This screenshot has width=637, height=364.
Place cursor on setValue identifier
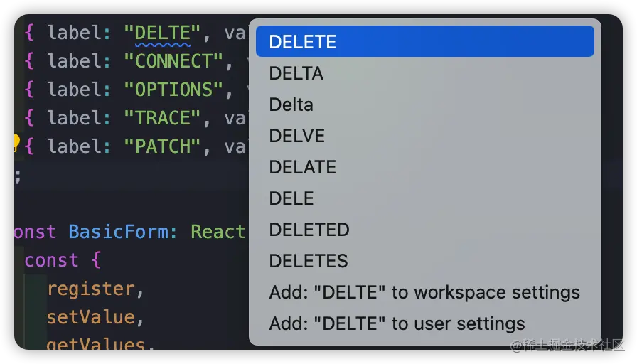(x=90, y=317)
